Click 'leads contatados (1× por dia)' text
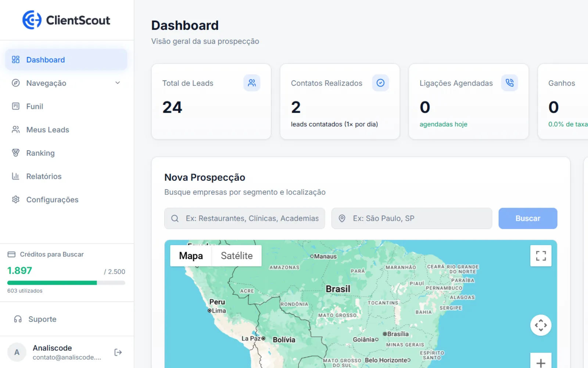This screenshot has height=368, width=588. 334,124
